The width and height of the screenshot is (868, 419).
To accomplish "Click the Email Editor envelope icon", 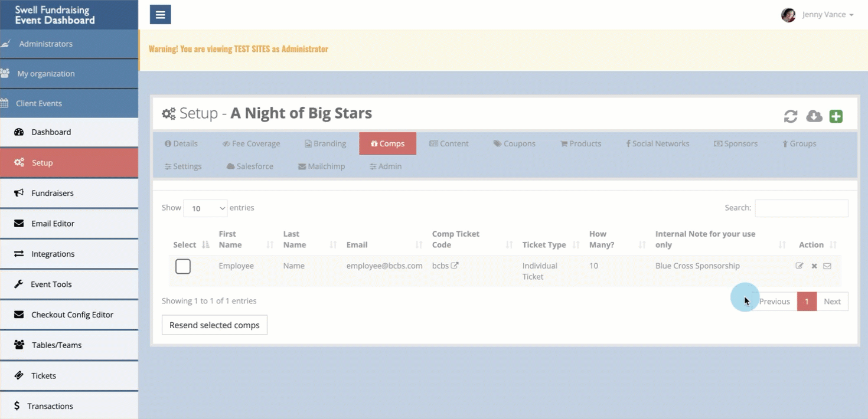I will [19, 224].
